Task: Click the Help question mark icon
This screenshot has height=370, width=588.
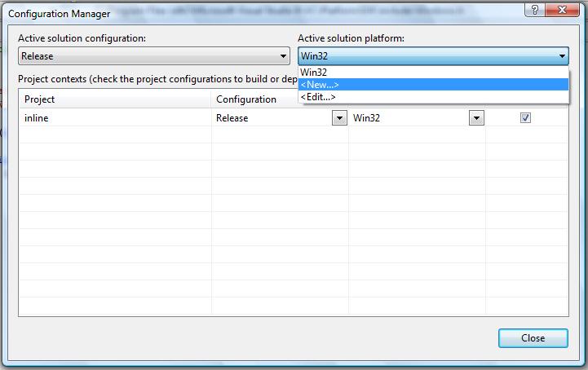Action: [535, 9]
